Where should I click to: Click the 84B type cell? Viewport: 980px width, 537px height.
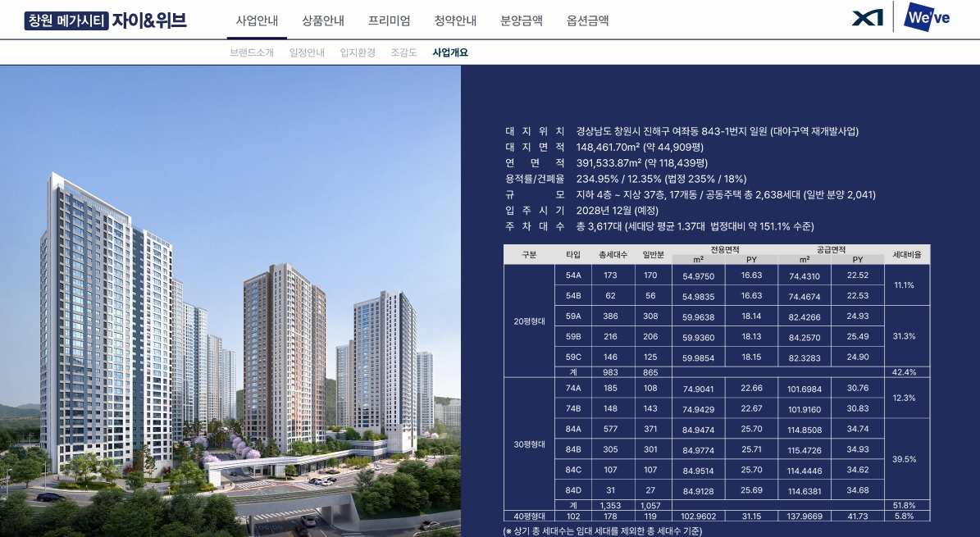(573, 449)
